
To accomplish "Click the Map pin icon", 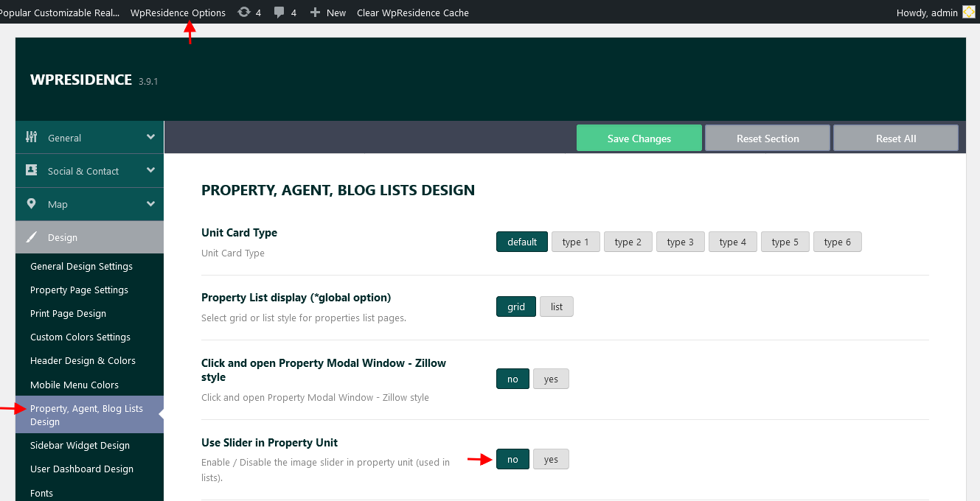I will 31,204.
